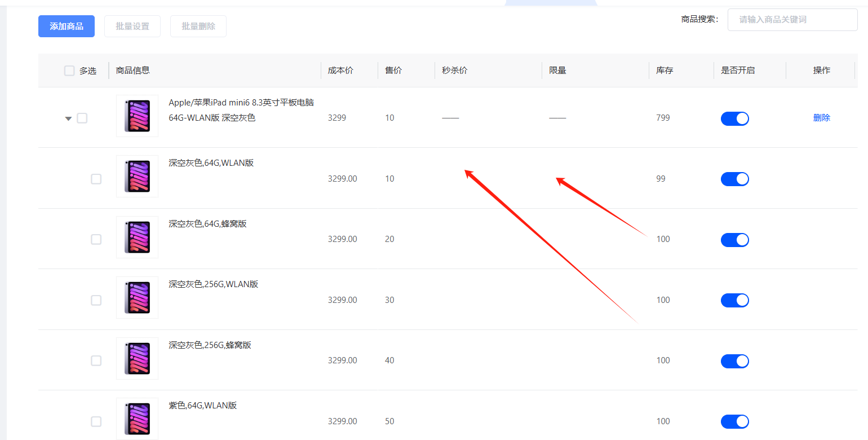The image size is (868, 440).
Task: Click the 限量 column header
Action: pos(557,71)
